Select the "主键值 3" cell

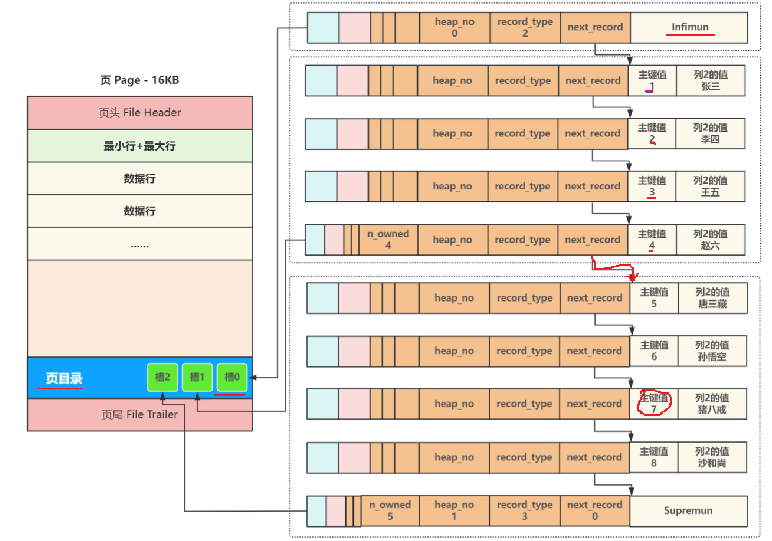(652, 186)
